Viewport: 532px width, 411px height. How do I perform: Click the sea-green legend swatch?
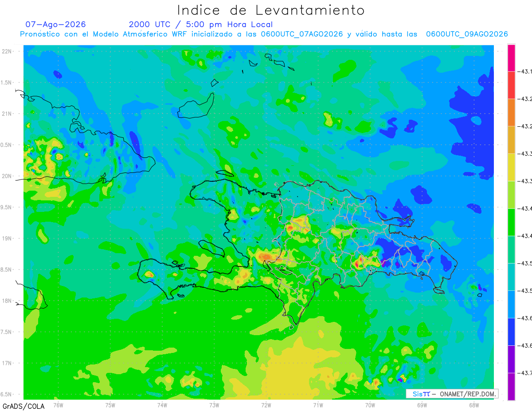511,250
